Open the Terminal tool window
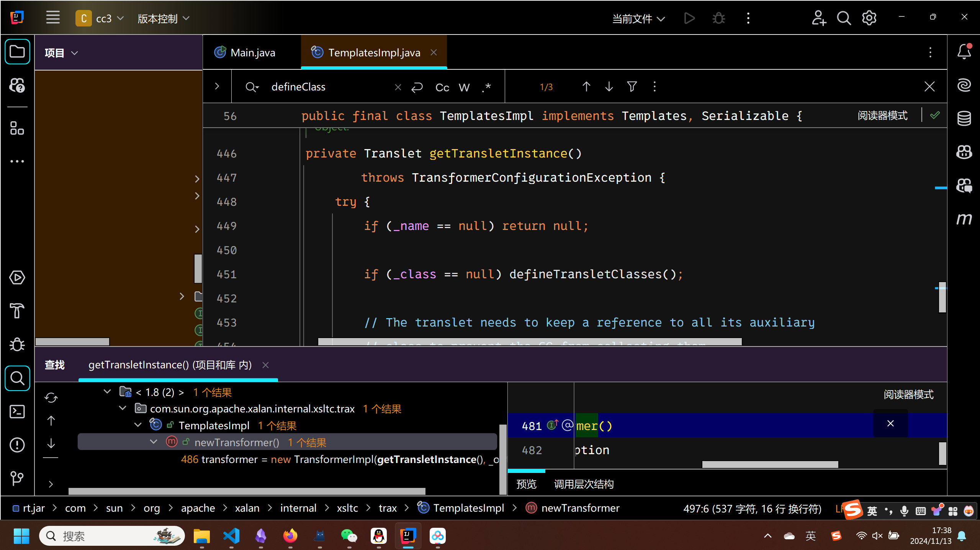The height and width of the screenshot is (550, 980). [x=17, y=412]
